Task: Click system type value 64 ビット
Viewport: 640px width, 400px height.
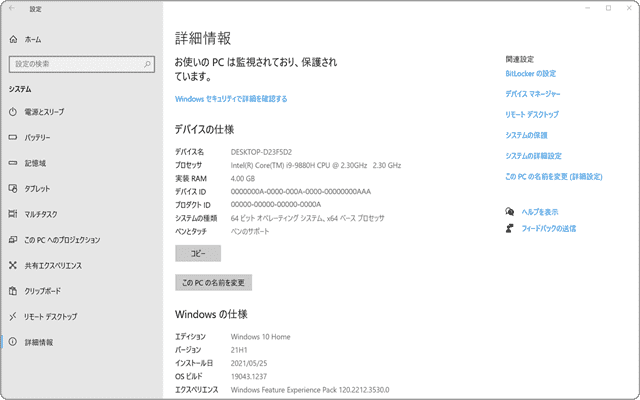Action: coord(307,218)
